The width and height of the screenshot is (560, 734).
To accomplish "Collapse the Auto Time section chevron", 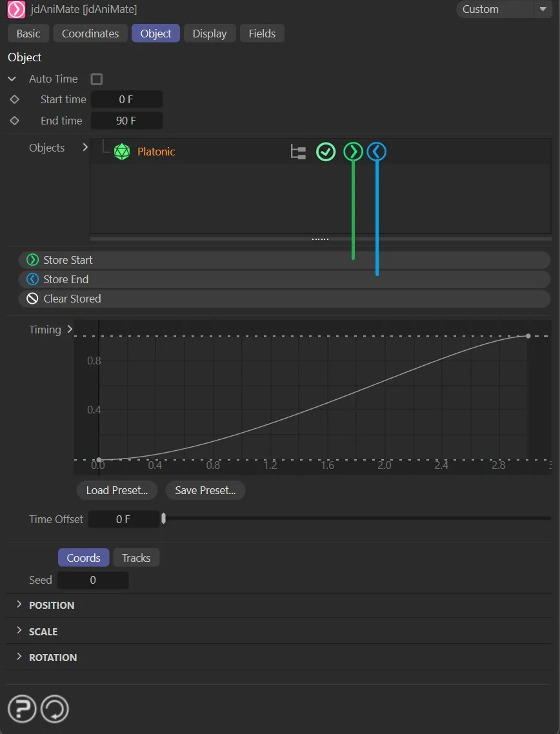I will [12, 79].
